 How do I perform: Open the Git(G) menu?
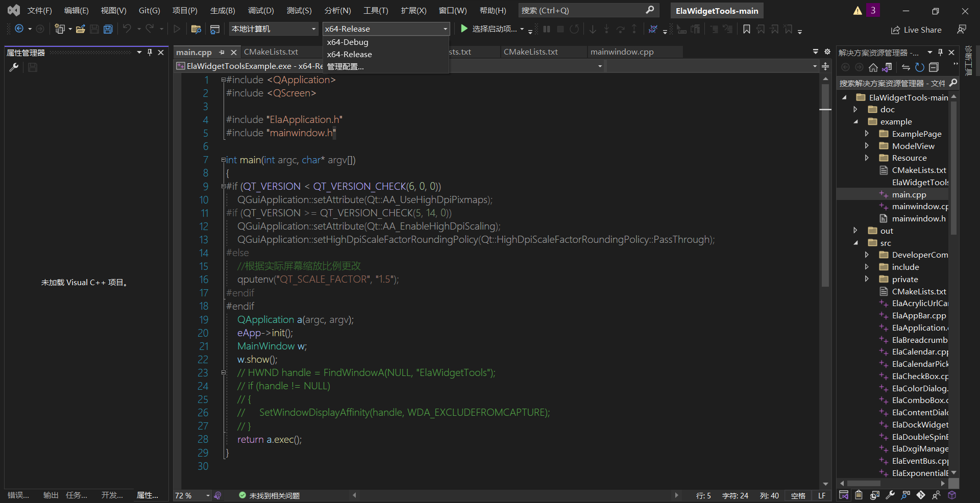149,11
